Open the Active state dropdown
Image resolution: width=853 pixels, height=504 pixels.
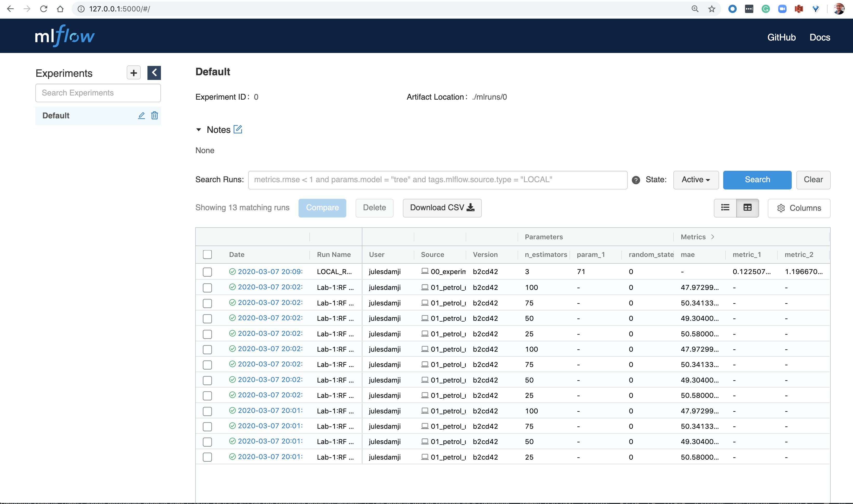(x=696, y=180)
